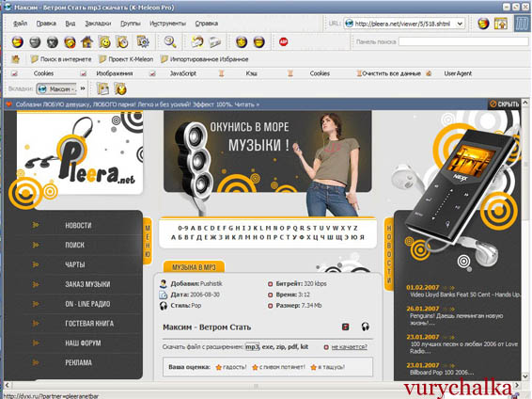This screenshot has width=532, height=399.
Task: Open the ПОИСК site menu item
Action: coord(74,245)
